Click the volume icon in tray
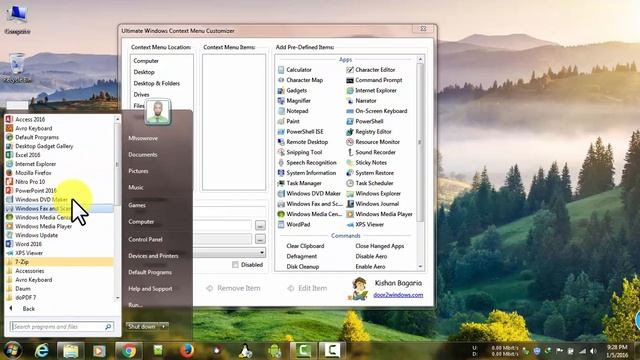The height and width of the screenshot is (360, 640). pos(593,351)
